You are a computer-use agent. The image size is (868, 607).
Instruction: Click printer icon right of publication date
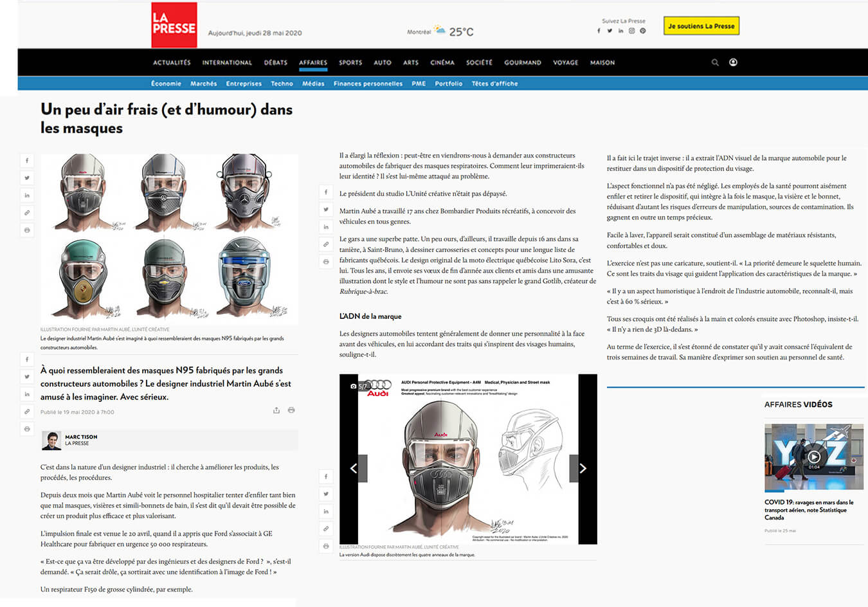(291, 410)
